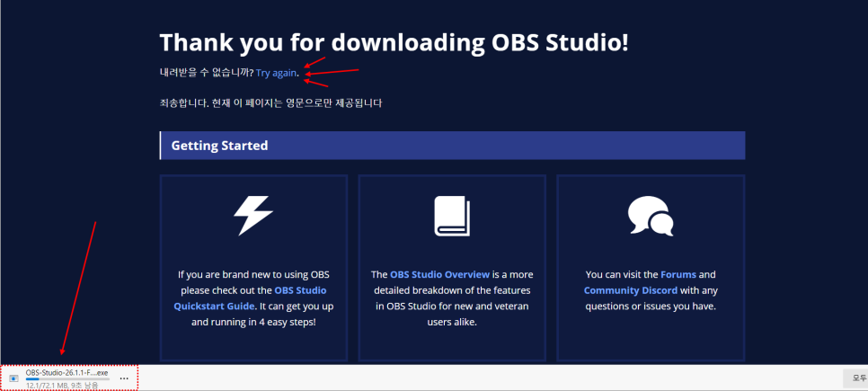The image size is (868, 391).
Task: Select the Thank you for downloading heading
Action: point(394,42)
